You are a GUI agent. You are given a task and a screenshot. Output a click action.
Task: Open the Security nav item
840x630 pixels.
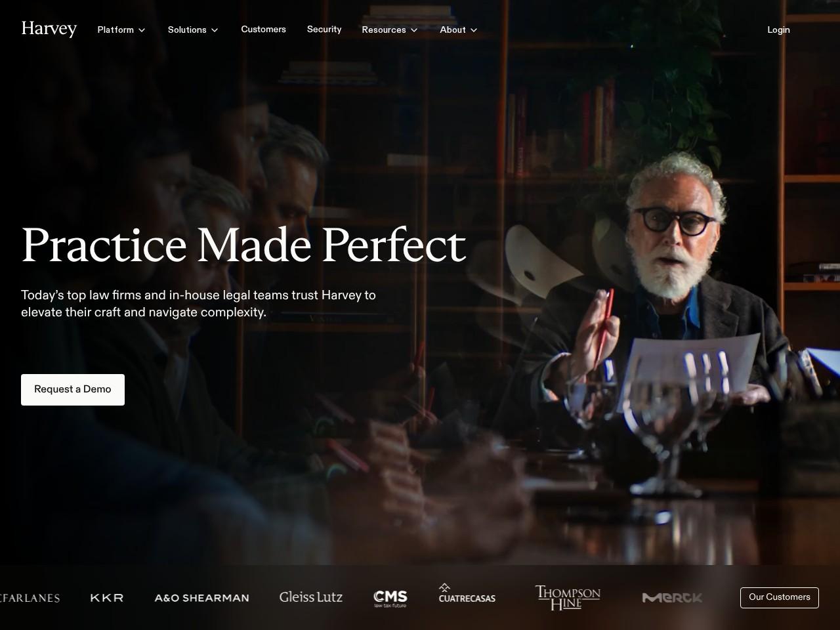coord(324,30)
